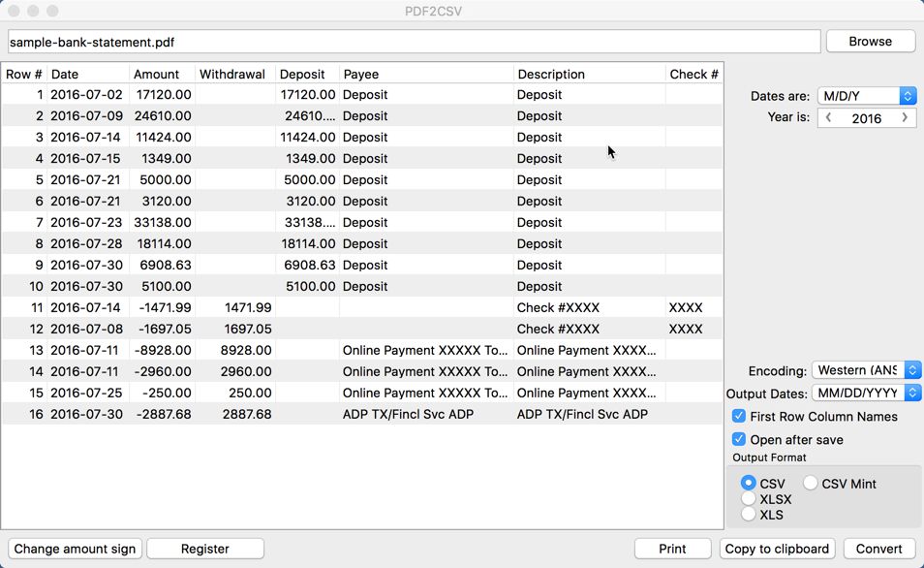
Task: Open the Dates are format dropdown
Action: pyautogui.click(x=867, y=96)
